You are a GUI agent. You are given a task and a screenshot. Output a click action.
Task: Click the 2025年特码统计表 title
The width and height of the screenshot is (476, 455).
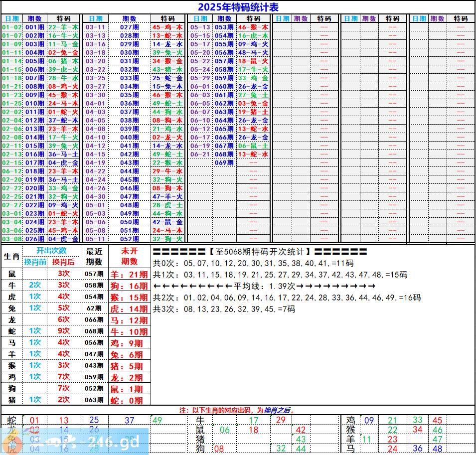(238, 7)
